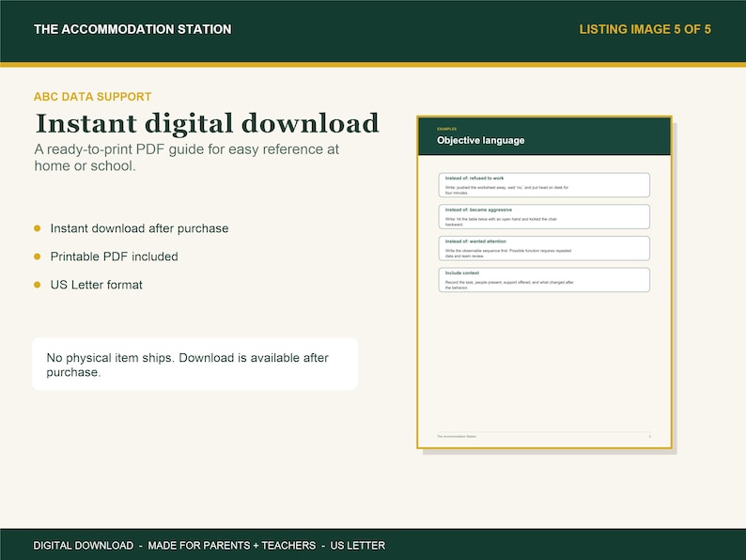Click 'The Accommodation Station' header title
The width and height of the screenshot is (746, 560).
(132, 29)
